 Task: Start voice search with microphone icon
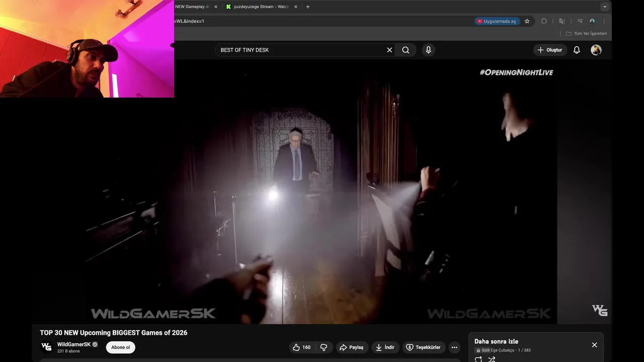click(x=428, y=50)
